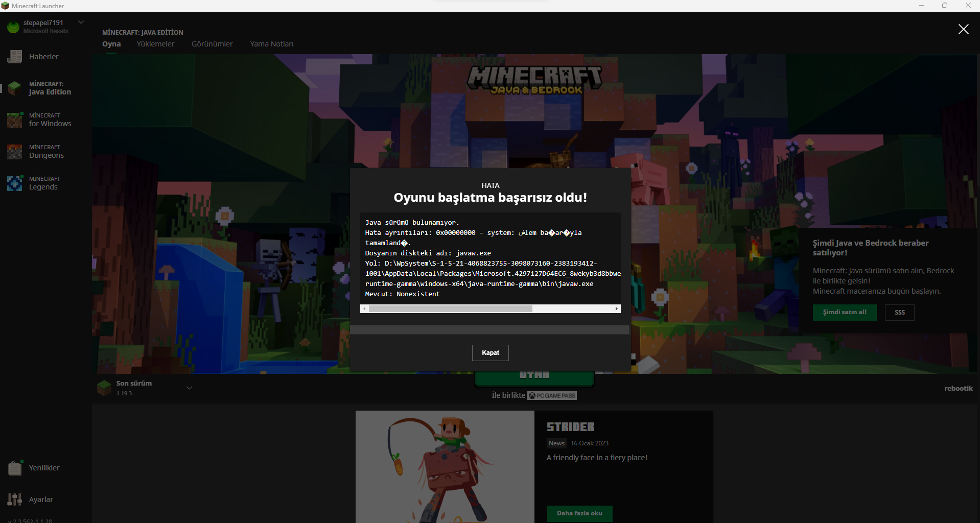
Task: Expand the Son sürüm version selector
Action: tap(189, 388)
